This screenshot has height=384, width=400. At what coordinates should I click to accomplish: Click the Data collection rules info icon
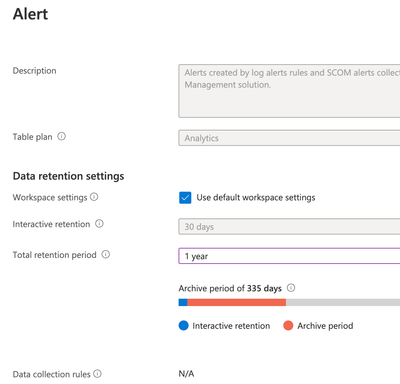(x=97, y=374)
